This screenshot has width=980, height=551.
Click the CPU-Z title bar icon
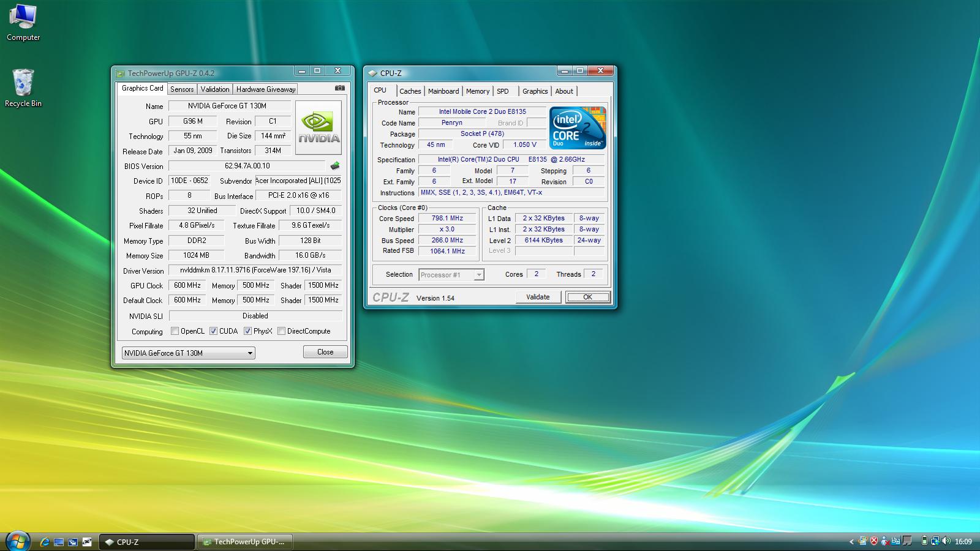pos(372,73)
